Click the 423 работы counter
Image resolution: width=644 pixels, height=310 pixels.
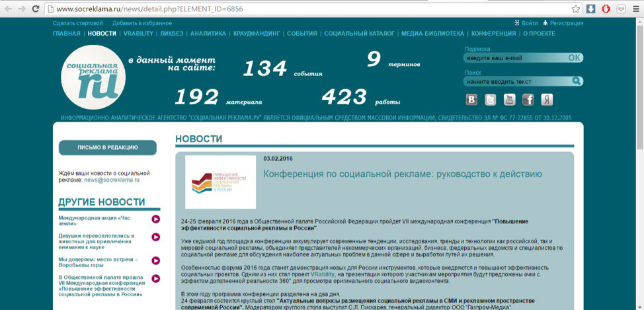click(361, 97)
